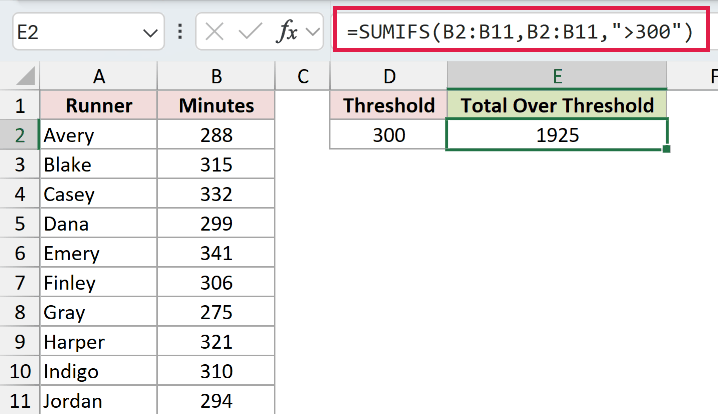Expand the dropdown next to fx
This screenshot has height=414, width=718.
coord(313,32)
